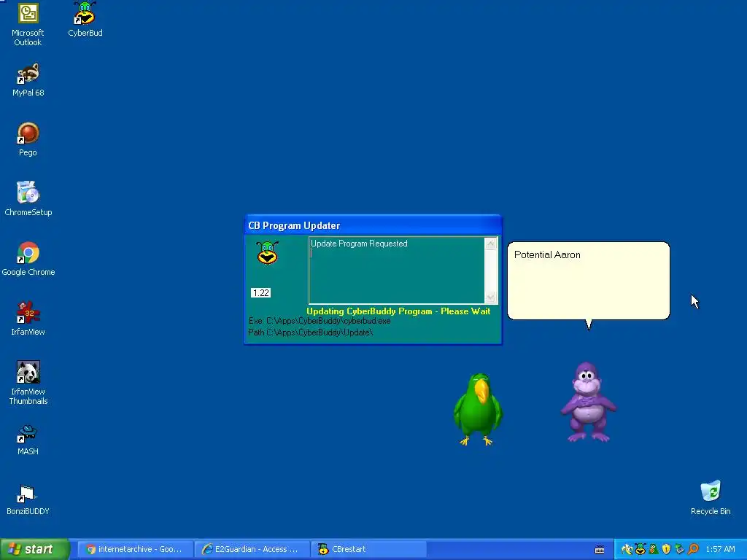The image size is (747, 560).
Task: Click the Path C:\Apps\CyberBuddy\Update\ text
Action: [311, 332]
